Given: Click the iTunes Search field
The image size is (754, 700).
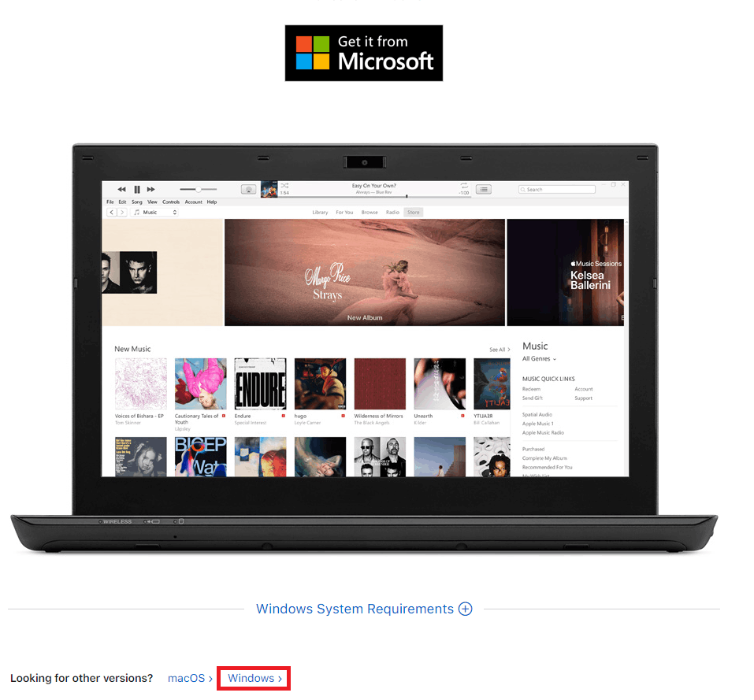Looking at the screenshot, I should 557,189.
